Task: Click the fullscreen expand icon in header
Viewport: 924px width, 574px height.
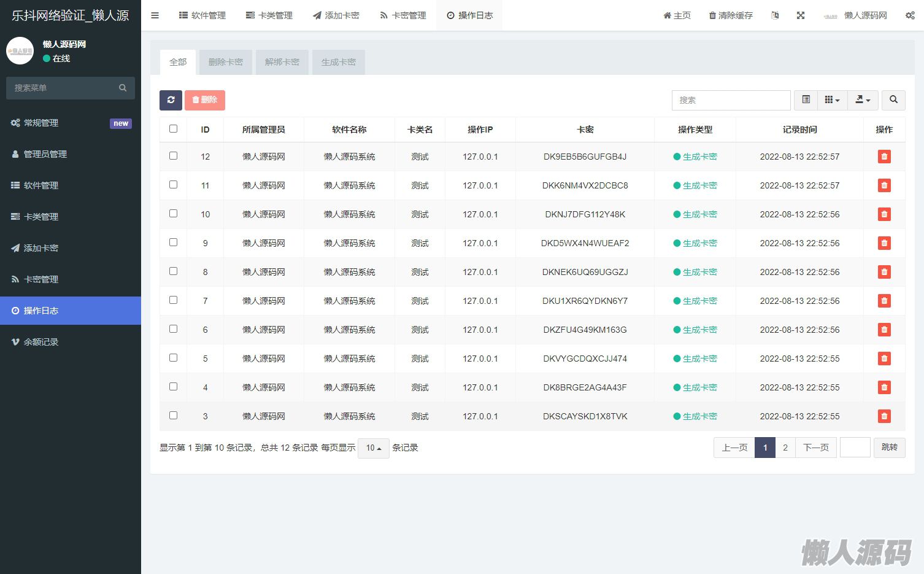Action: tap(800, 15)
